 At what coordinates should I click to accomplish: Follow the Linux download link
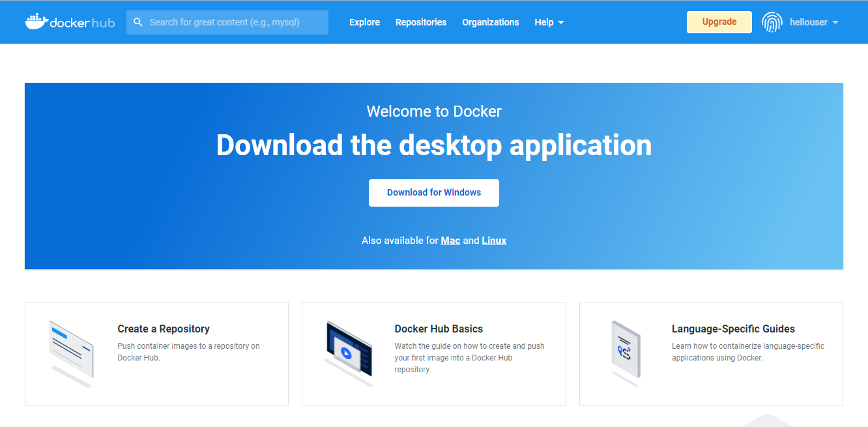tap(494, 241)
